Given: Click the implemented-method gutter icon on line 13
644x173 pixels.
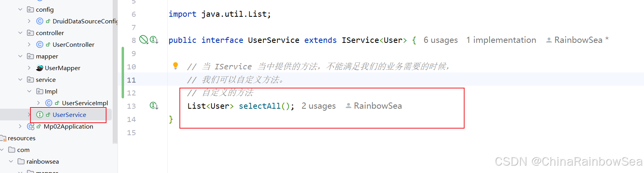Looking at the screenshot, I should pyautogui.click(x=154, y=106).
